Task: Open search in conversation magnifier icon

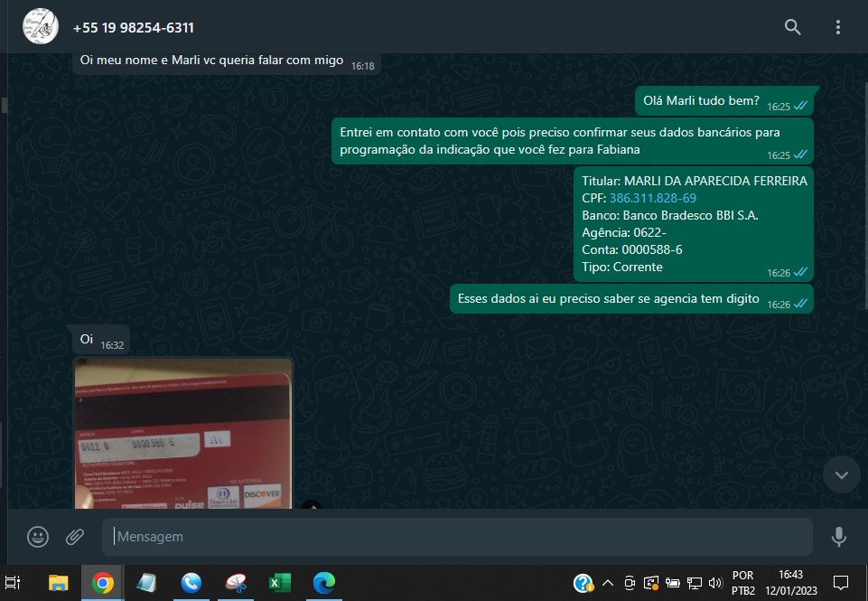Action: click(x=792, y=27)
